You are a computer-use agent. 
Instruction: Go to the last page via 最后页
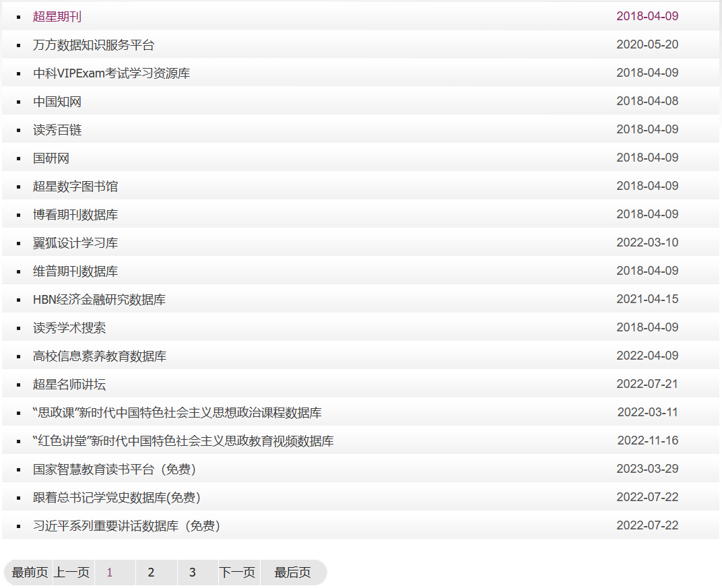[292, 573]
